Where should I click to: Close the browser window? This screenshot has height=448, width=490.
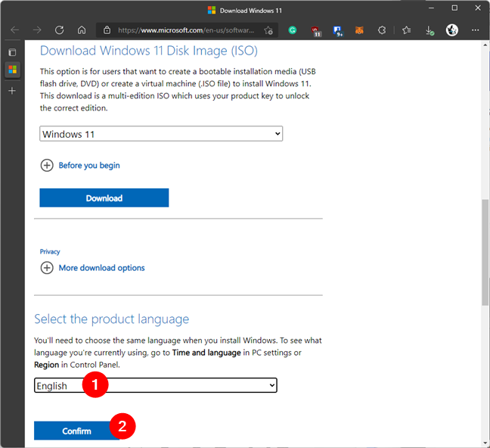478,8
